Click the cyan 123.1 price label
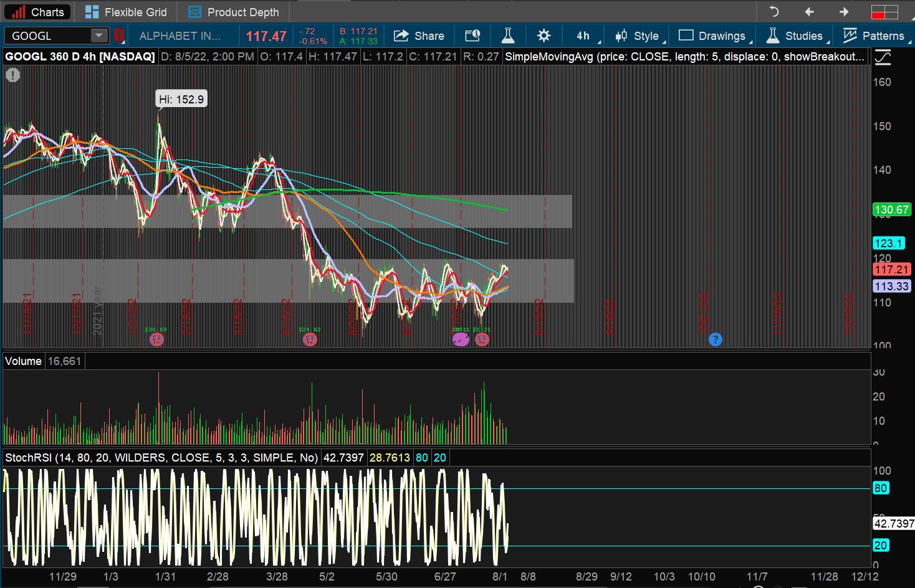915x588 pixels. point(888,244)
